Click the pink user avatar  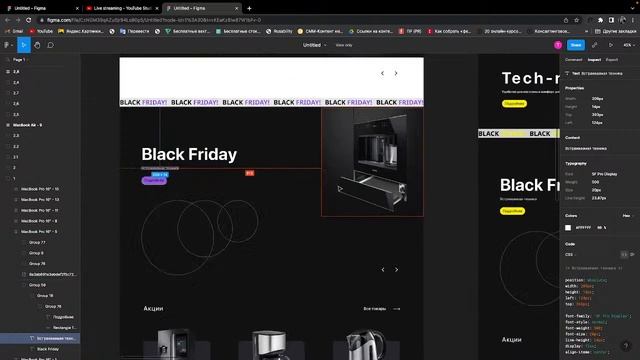tap(558, 45)
